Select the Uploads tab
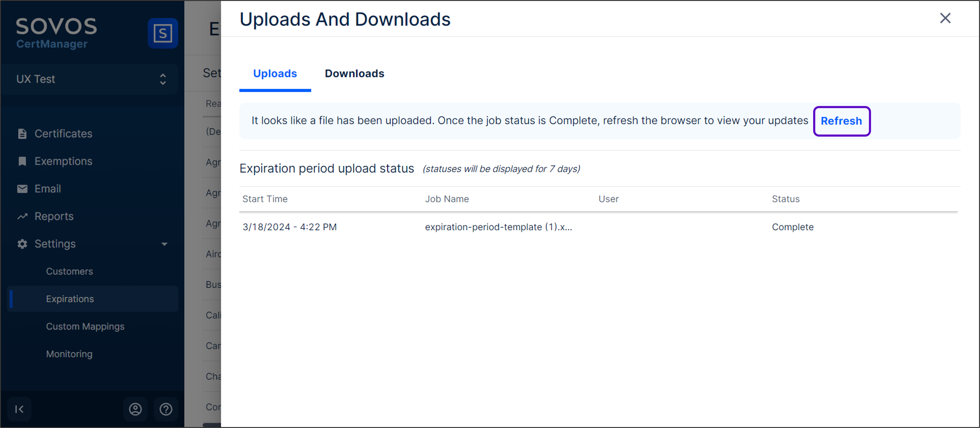The image size is (980, 428). tap(275, 73)
